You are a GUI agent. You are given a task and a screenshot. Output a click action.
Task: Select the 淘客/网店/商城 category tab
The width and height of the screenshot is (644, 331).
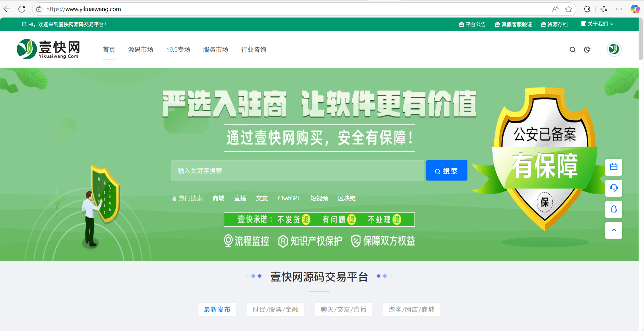[x=412, y=309]
